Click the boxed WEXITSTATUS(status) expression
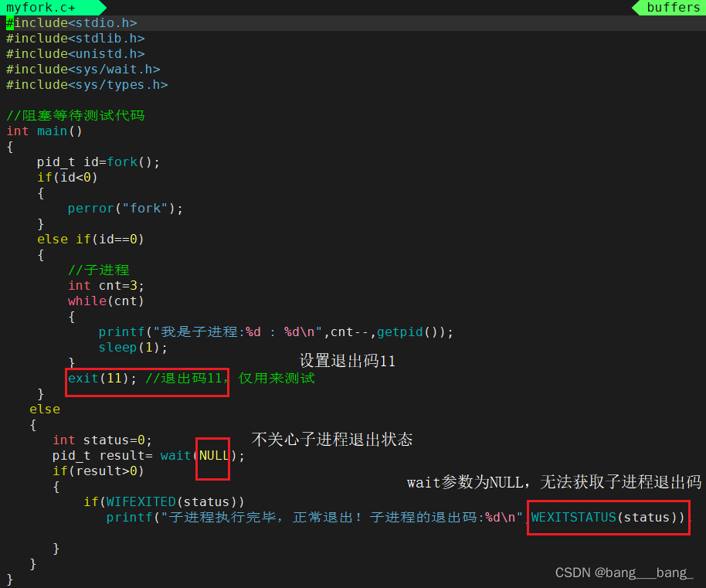 click(x=607, y=518)
